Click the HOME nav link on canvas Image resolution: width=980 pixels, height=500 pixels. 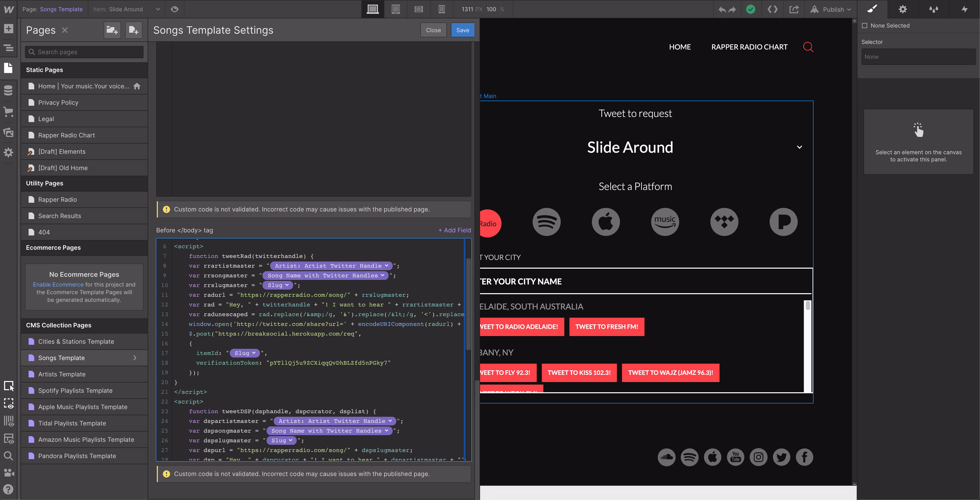pos(680,47)
